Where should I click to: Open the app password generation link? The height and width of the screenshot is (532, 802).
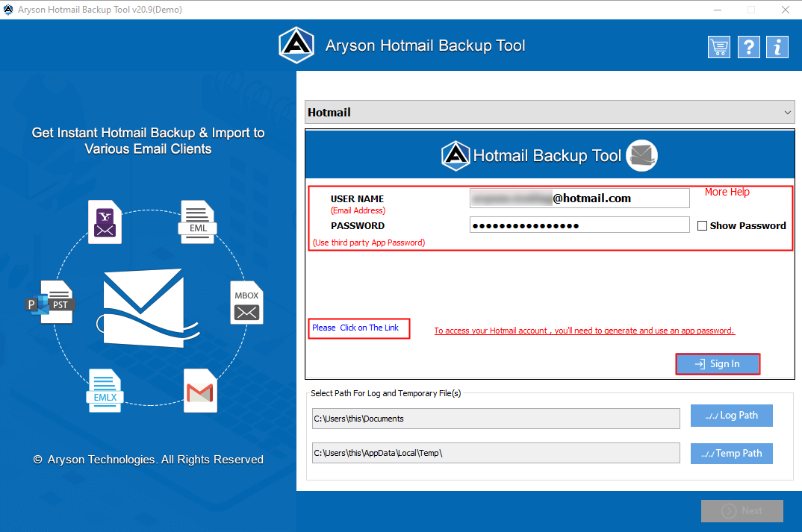(584, 331)
